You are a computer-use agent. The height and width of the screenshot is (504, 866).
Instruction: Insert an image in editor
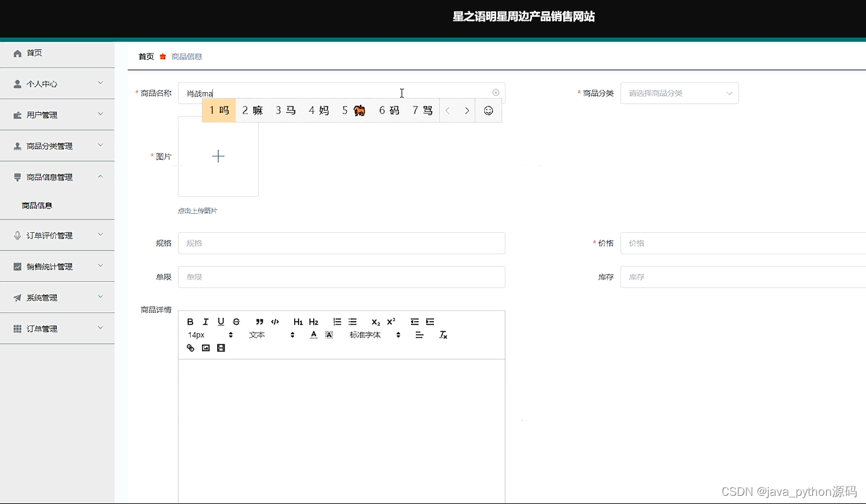206,348
